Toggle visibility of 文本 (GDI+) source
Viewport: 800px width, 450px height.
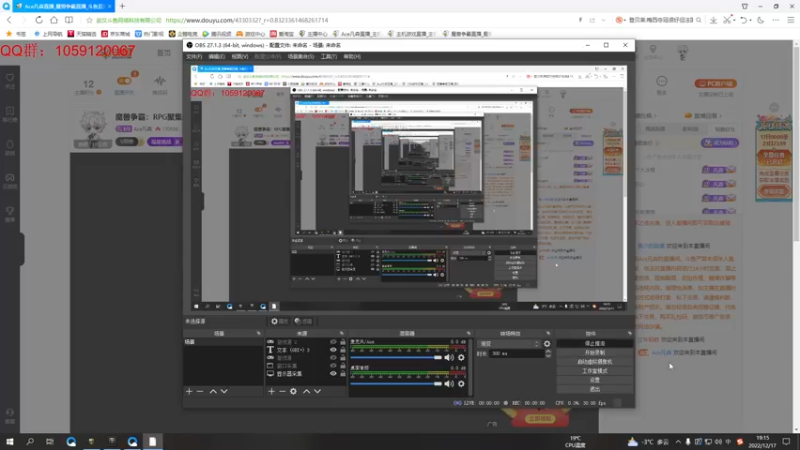click(x=333, y=350)
